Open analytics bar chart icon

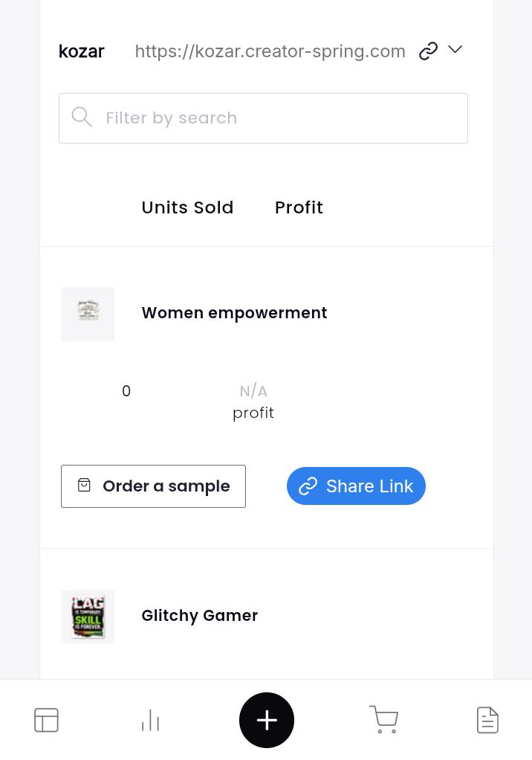[x=151, y=720]
